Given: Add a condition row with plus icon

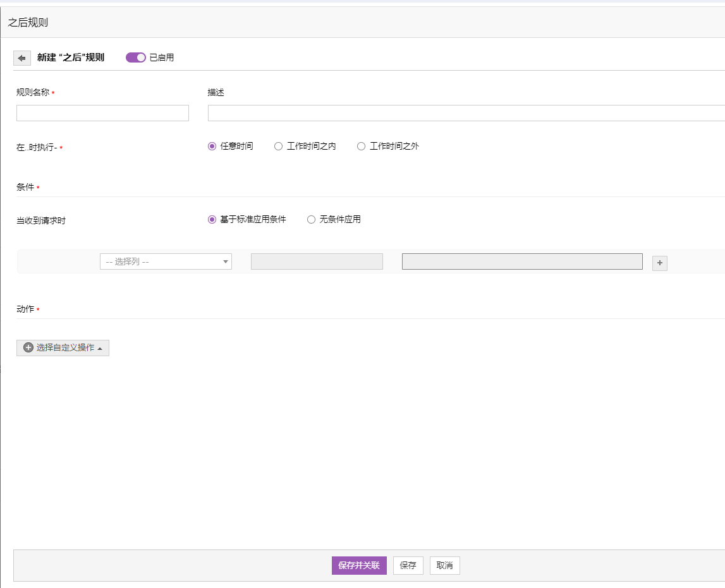Looking at the screenshot, I should click(660, 263).
